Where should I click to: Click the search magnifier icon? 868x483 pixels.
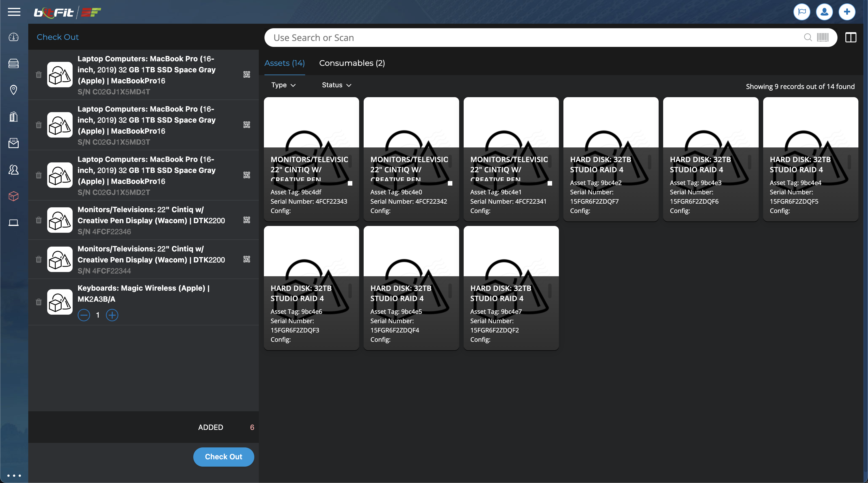[808, 37]
